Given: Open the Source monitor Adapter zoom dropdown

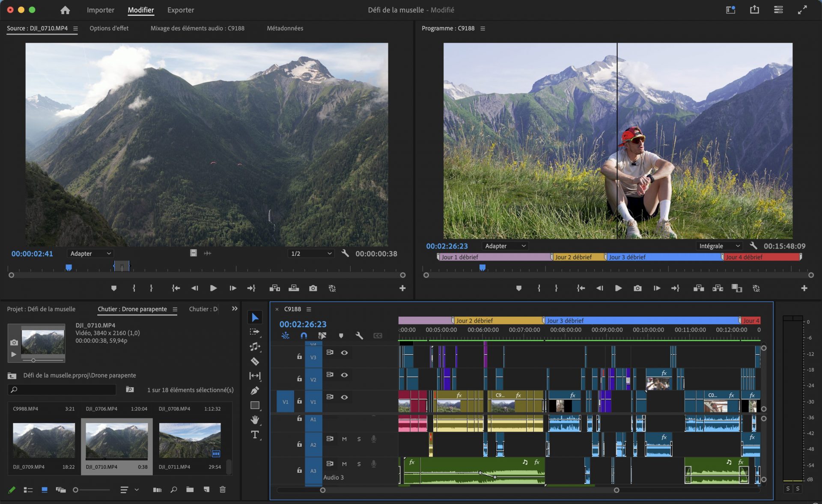Looking at the screenshot, I should tap(90, 254).
